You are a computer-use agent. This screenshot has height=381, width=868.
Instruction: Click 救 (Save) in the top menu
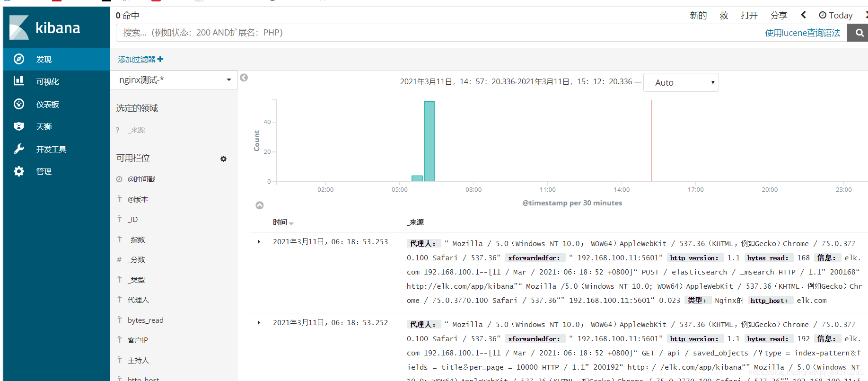coord(724,16)
